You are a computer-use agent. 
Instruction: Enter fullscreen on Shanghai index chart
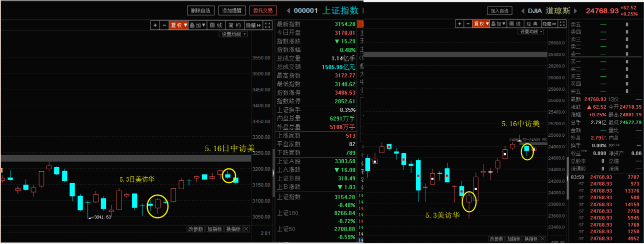click(x=267, y=25)
